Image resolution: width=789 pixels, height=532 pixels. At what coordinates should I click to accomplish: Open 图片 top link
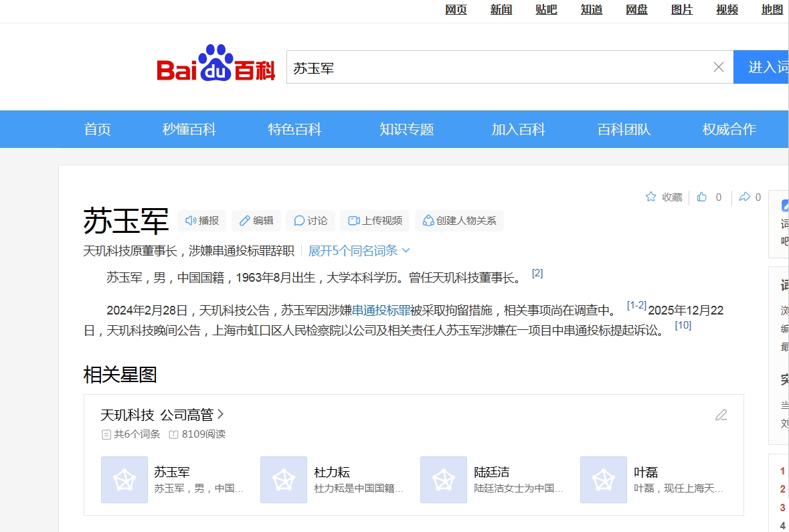point(682,9)
